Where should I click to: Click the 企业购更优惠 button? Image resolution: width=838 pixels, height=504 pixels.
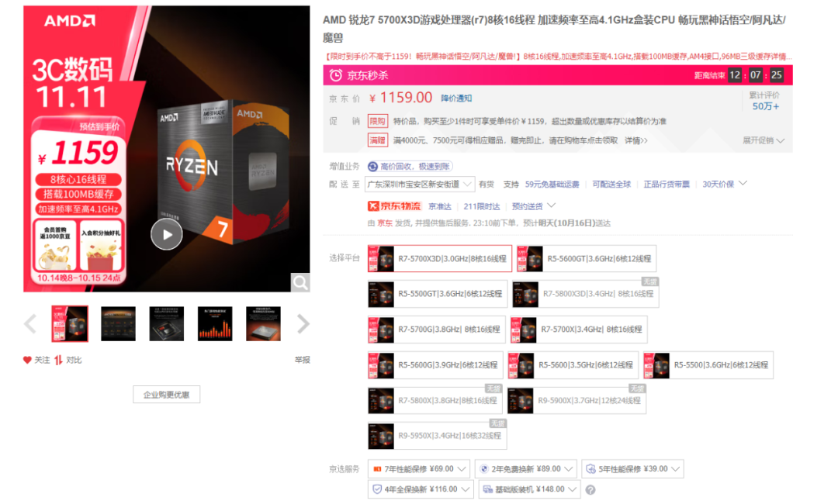166,395
